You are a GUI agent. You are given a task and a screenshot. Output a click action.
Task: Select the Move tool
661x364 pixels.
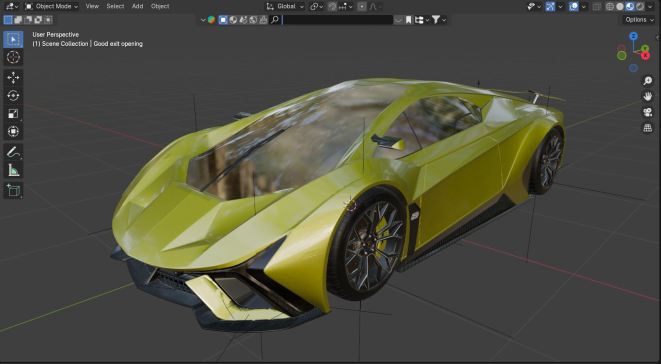pos(13,78)
